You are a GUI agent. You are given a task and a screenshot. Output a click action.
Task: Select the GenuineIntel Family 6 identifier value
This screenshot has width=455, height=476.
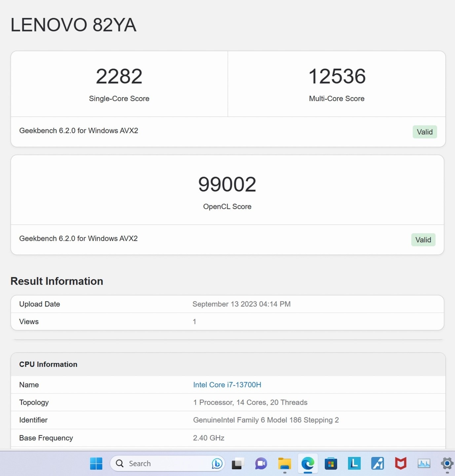coord(266,420)
